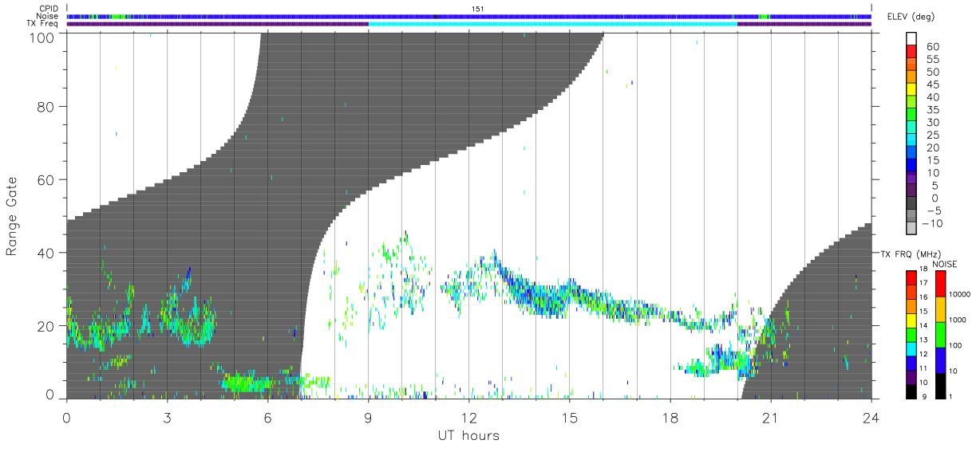Click the 9 tick on UT hours axis
Image resolution: width=980 pixels, height=452 pixels.
coord(368,417)
